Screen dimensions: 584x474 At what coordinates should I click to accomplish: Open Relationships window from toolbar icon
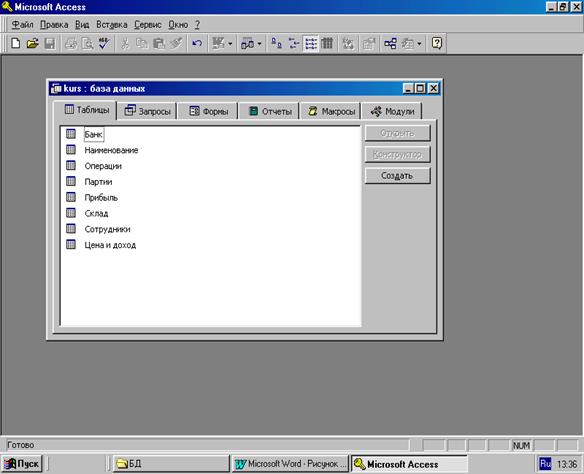[390, 44]
